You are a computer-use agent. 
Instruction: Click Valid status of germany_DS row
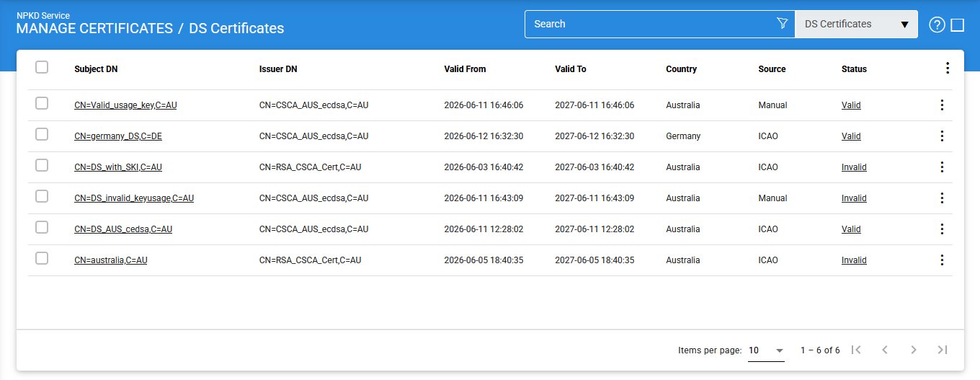(x=851, y=136)
